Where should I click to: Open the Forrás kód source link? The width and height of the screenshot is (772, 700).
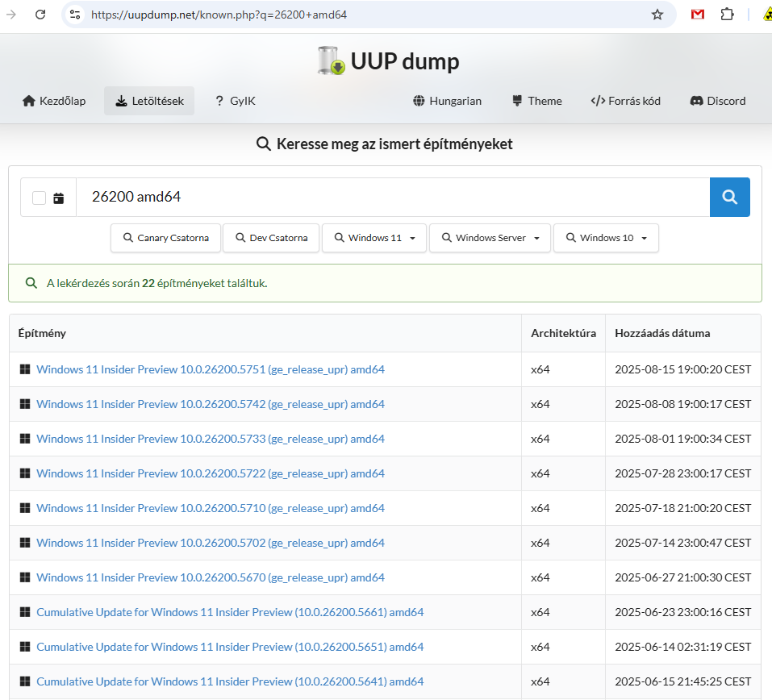click(x=625, y=101)
